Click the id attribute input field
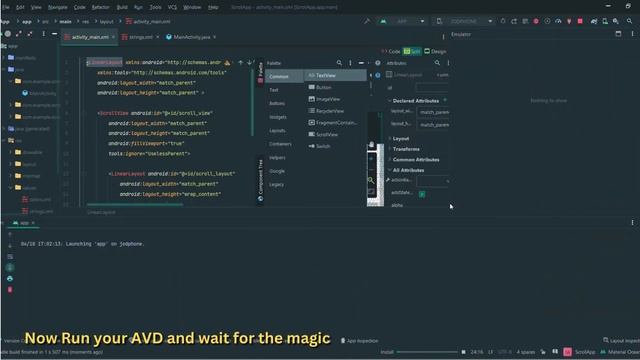The width and height of the screenshot is (640, 360). coord(432,88)
